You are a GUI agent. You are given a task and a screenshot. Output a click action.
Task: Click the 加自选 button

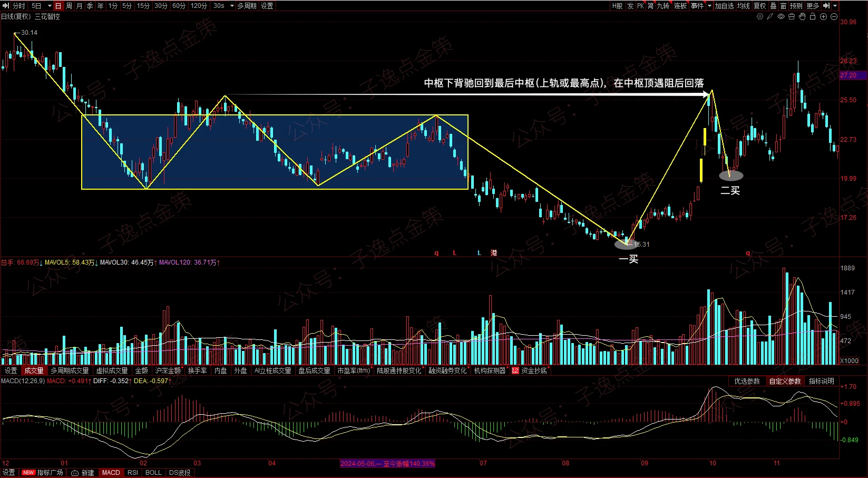click(724, 6)
